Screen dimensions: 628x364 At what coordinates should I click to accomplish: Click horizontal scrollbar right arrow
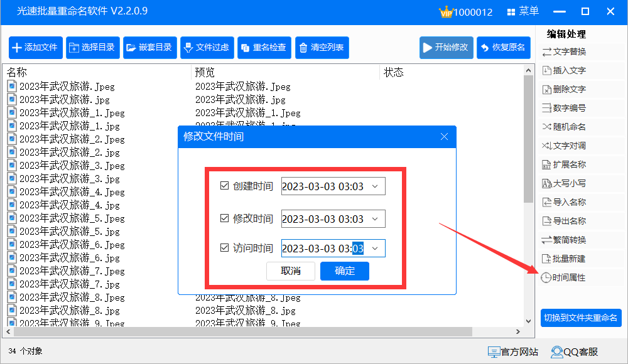pyautogui.click(x=517, y=332)
